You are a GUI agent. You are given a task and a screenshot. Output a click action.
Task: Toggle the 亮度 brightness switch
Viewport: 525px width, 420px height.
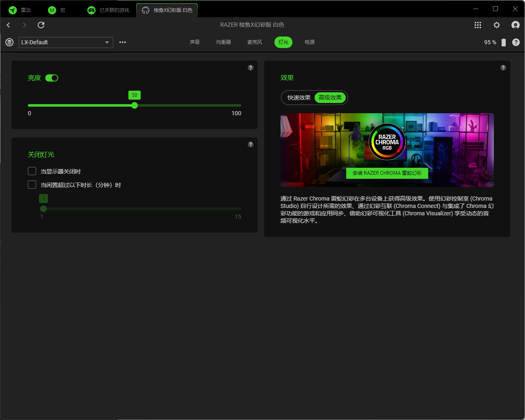(52, 78)
